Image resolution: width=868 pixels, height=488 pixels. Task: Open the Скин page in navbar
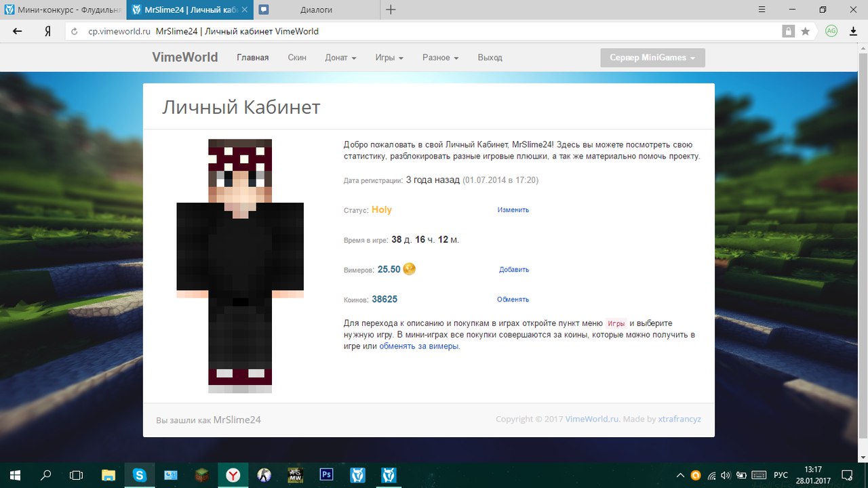297,58
